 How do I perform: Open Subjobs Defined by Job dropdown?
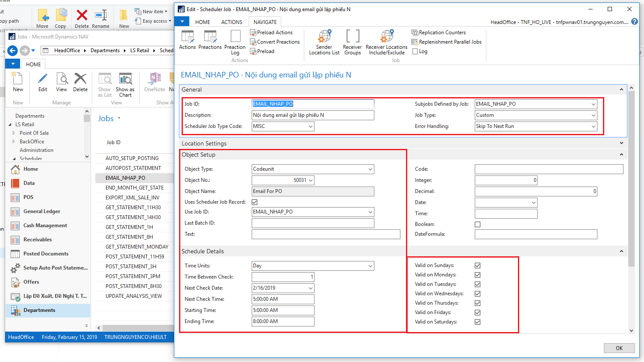593,104
